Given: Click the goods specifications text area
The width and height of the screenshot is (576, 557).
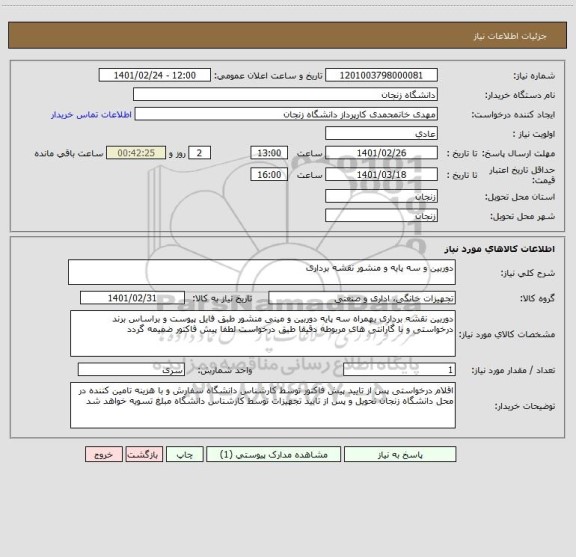Looking at the screenshot, I should (x=263, y=334).
